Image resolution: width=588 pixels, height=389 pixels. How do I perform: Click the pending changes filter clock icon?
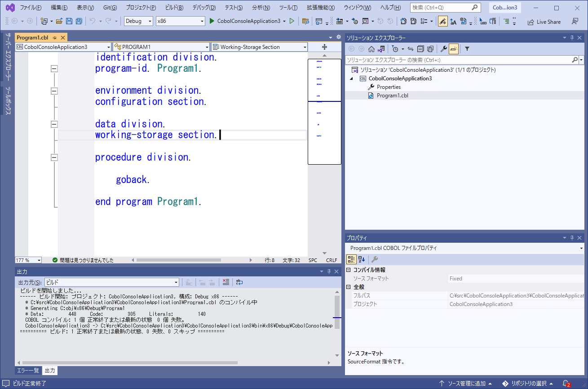click(x=395, y=49)
